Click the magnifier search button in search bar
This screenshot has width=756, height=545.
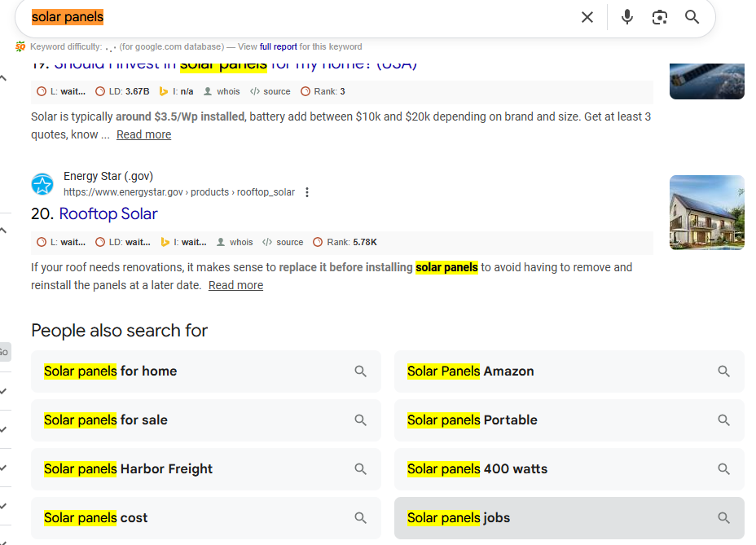tap(692, 17)
